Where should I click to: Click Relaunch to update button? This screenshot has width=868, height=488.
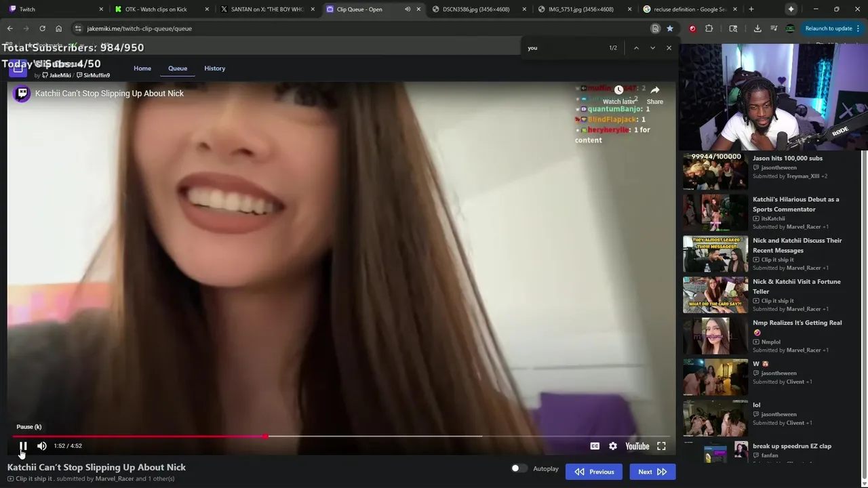[829, 28]
